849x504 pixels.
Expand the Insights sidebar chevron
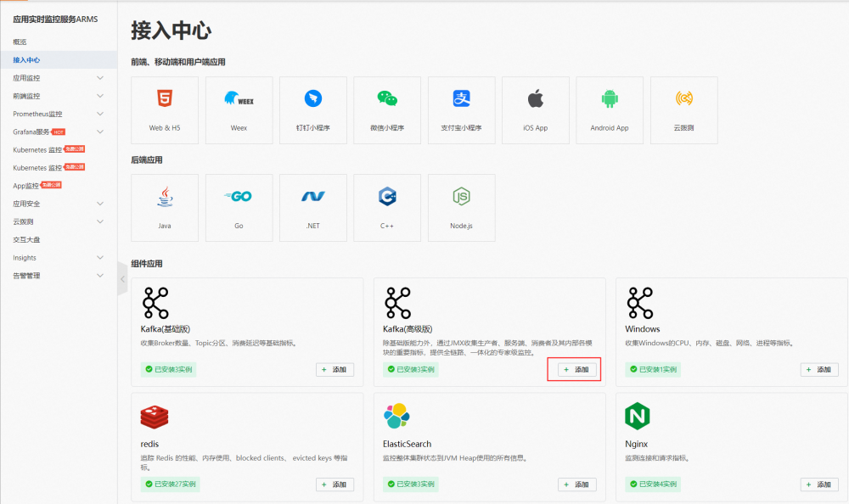click(x=100, y=258)
